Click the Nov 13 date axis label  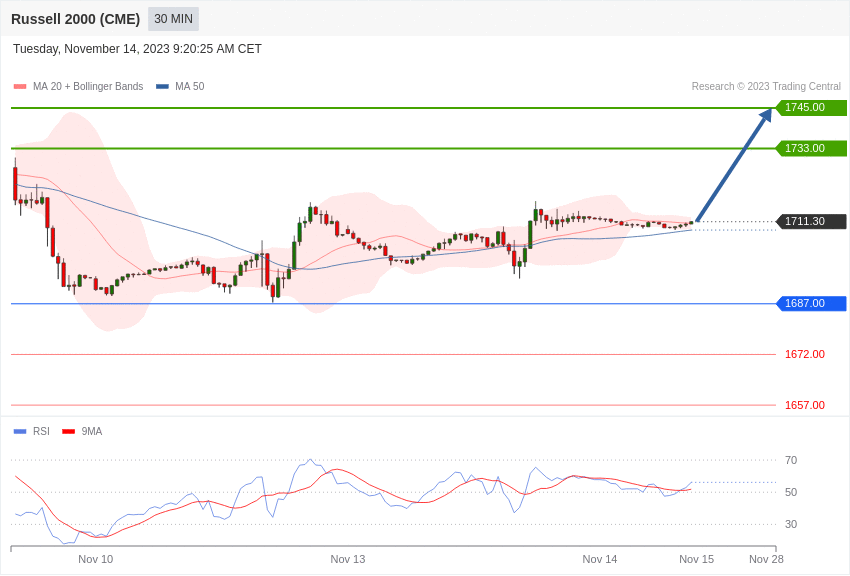347,559
